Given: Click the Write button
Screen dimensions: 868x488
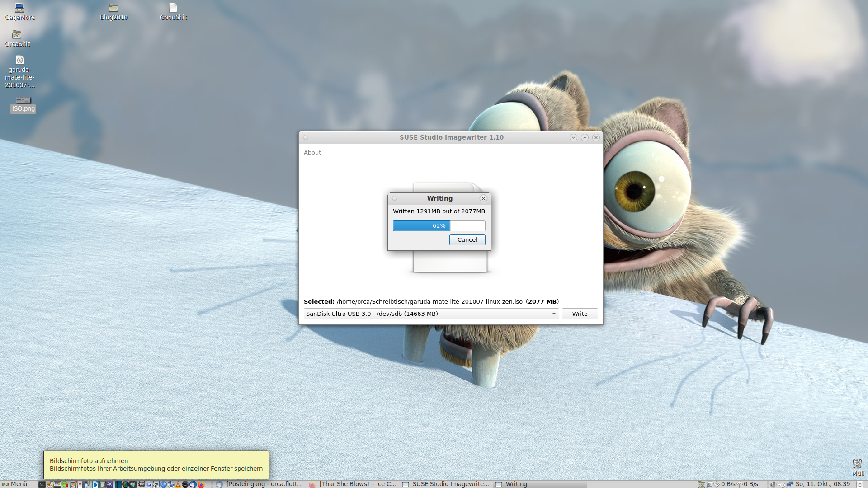Looking at the screenshot, I should coord(580,314).
